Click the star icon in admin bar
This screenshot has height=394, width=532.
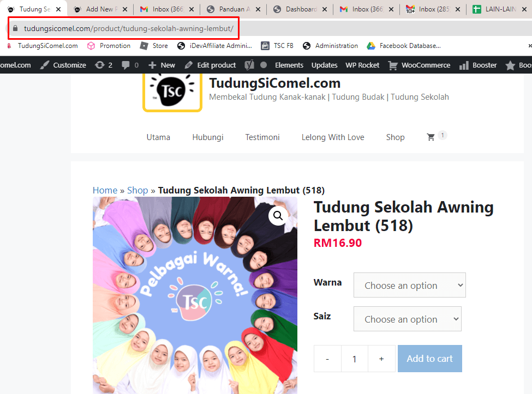(x=510, y=65)
